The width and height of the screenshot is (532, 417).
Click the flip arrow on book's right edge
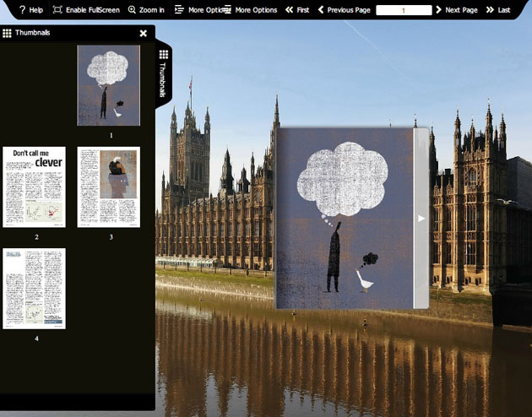[x=421, y=219]
